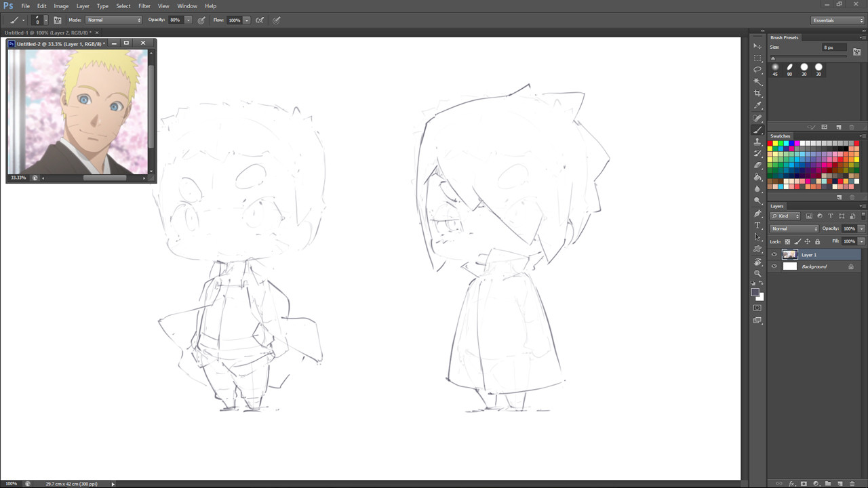
Task: Create a new layer group
Action: pyautogui.click(x=828, y=484)
